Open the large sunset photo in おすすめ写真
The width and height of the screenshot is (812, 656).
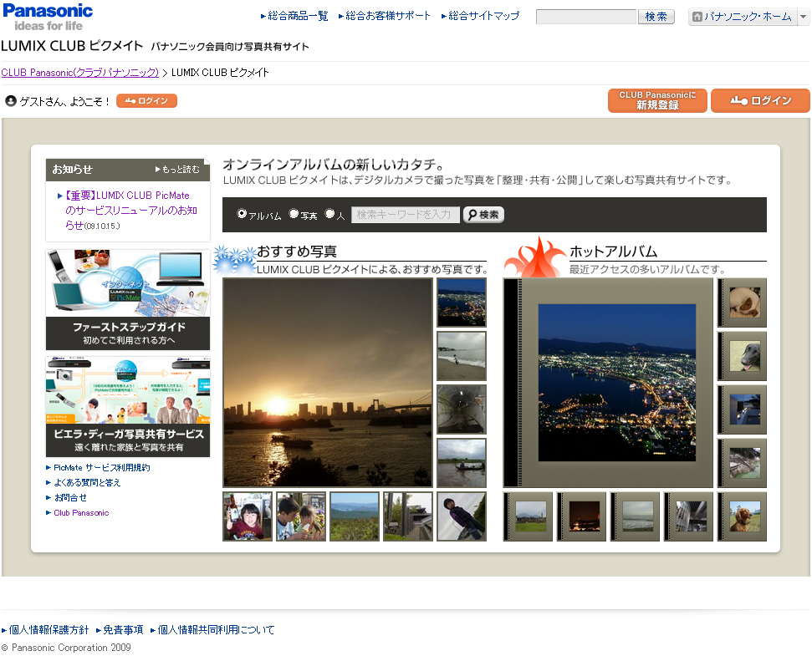327,383
